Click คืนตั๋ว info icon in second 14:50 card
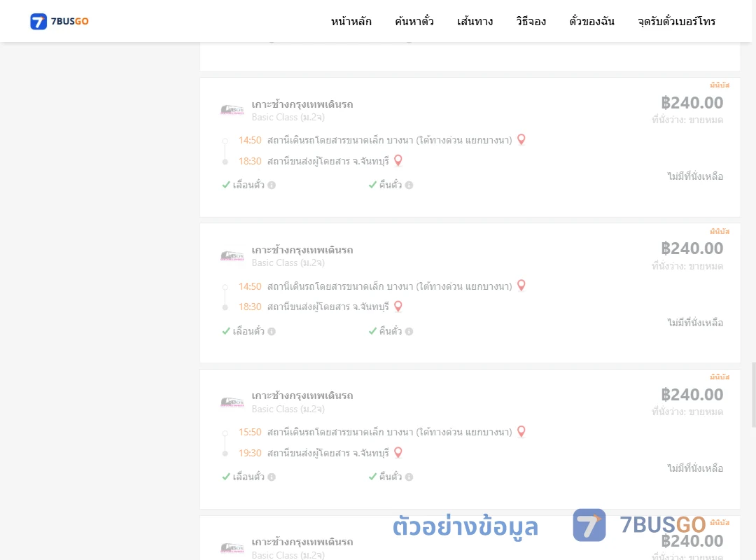Image resolution: width=756 pixels, height=560 pixels. coord(409,331)
